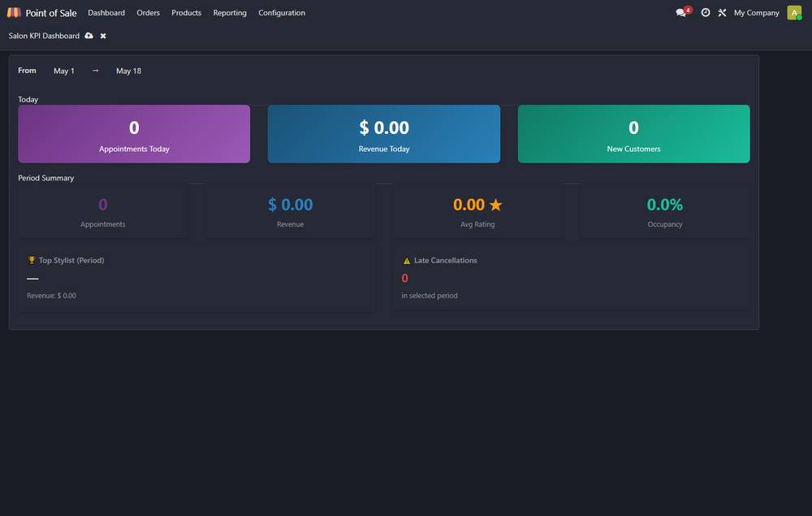Click the red late cancellations count
The width and height of the screenshot is (812, 516).
(405, 278)
